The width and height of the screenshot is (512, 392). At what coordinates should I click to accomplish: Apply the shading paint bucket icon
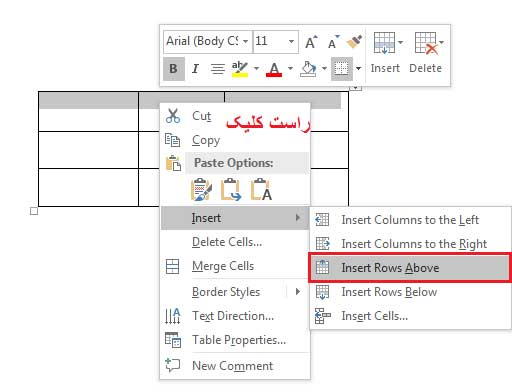308,69
